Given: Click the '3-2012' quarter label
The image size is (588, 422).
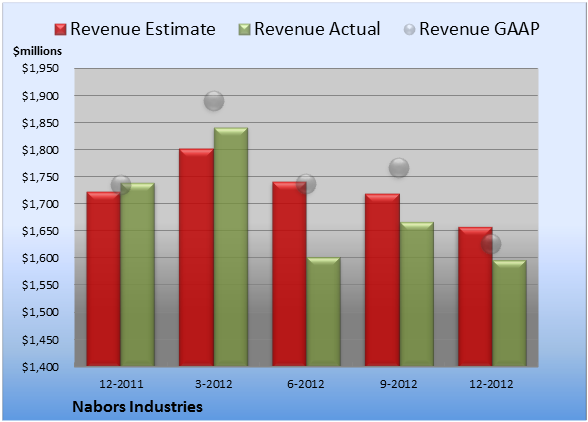Looking at the screenshot, I should click(x=214, y=384).
